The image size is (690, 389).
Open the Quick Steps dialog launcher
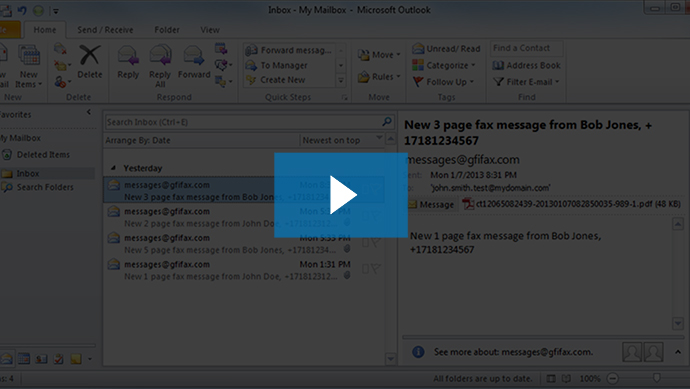click(345, 98)
